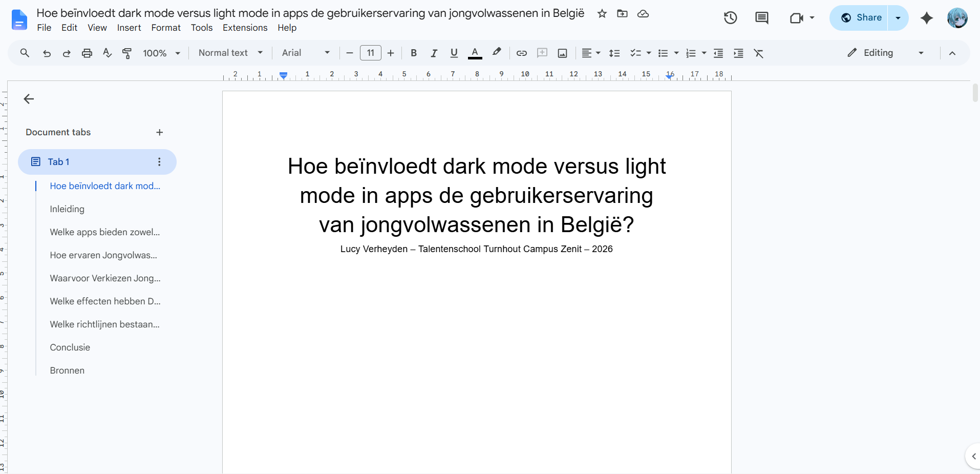Start a video call from camera icon
980x474 pixels.
click(x=796, y=18)
